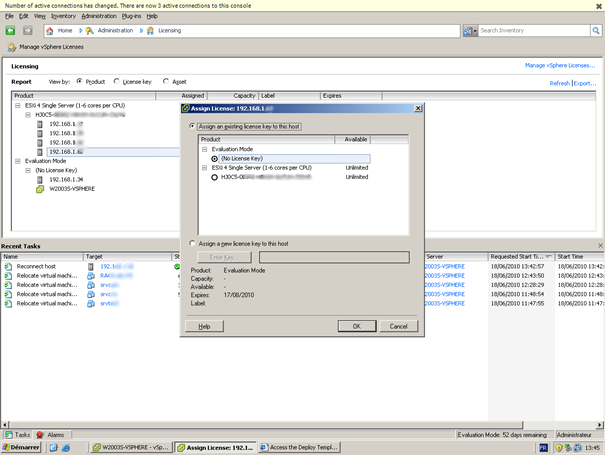
Task: Click Cancel in Assign License dialog
Action: [399, 326]
